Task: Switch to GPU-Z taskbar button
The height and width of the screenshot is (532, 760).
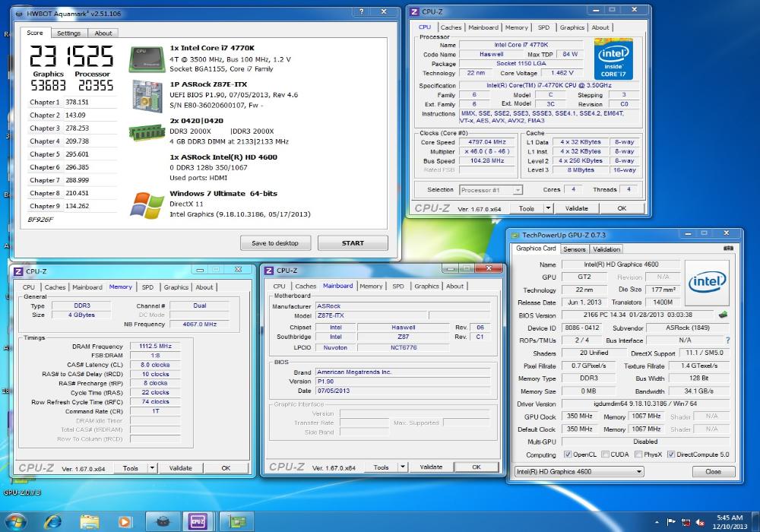Action: tap(236, 521)
